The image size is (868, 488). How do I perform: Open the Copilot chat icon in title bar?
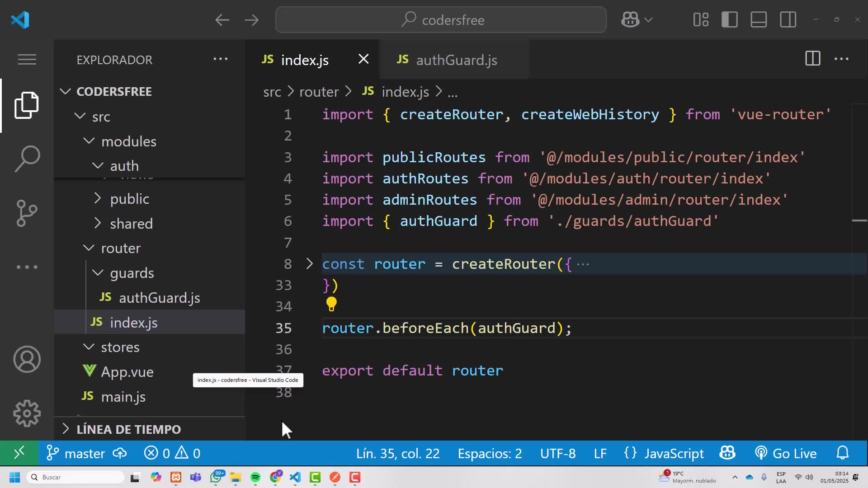coord(630,20)
